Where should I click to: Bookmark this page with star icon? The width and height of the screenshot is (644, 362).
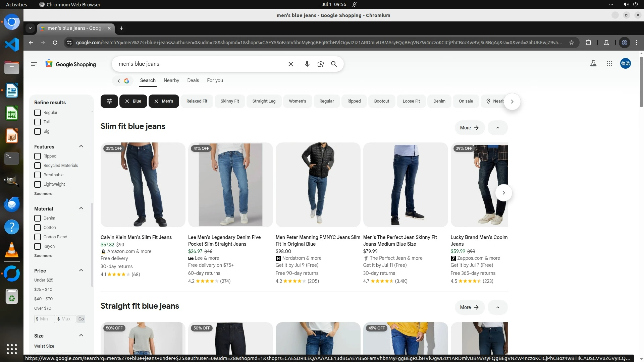[572, 43]
